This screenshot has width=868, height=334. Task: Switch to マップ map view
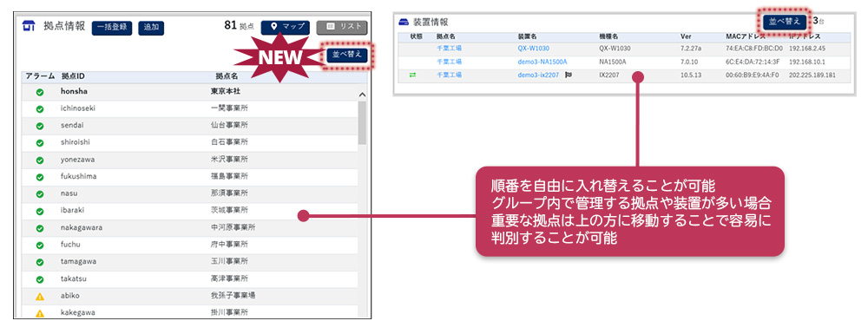[285, 27]
